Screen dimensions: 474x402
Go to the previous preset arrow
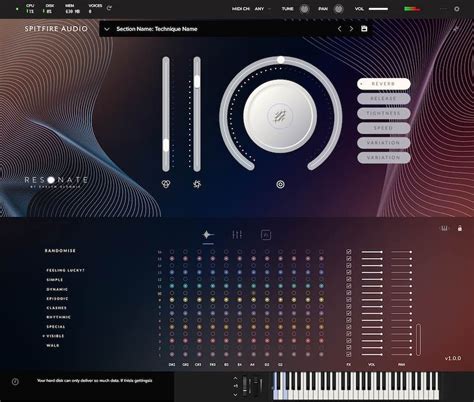tap(339, 29)
